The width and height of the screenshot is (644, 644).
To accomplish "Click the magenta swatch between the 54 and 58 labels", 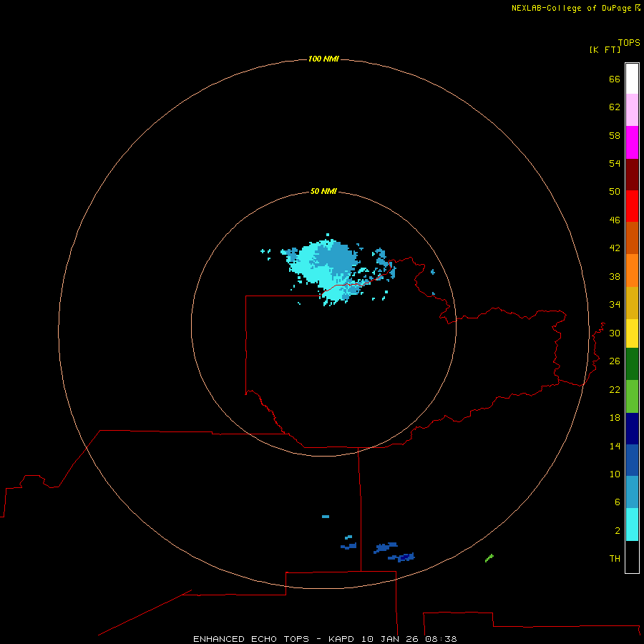I will pyautogui.click(x=632, y=142).
